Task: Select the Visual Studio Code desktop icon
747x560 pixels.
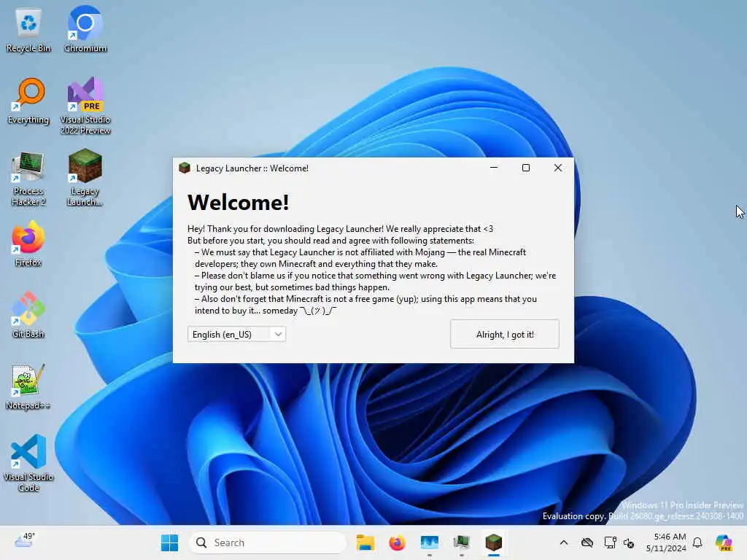Action: 28,463
